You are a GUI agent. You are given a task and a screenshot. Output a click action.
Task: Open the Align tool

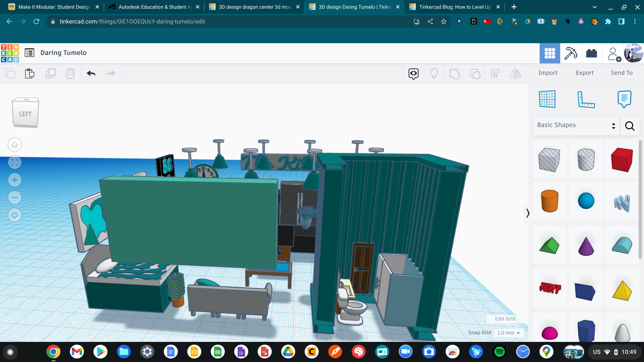pyautogui.click(x=495, y=73)
